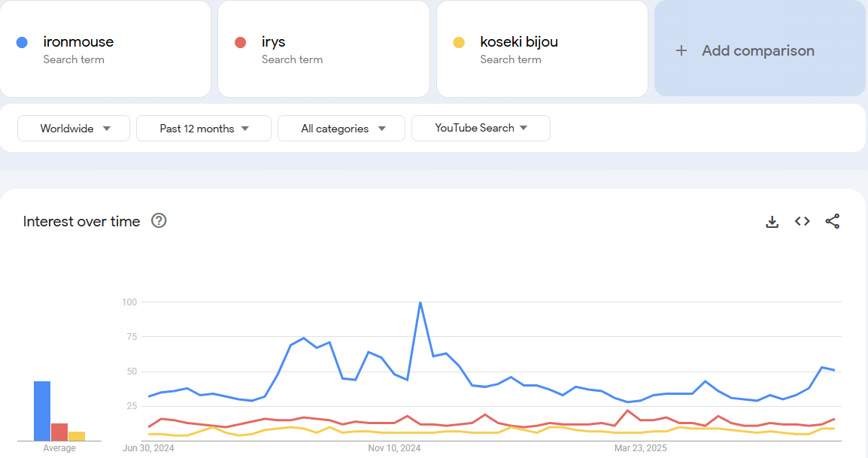Expand the All categories dropdown
This screenshot has width=868, height=458.
[x=341, y=129]
